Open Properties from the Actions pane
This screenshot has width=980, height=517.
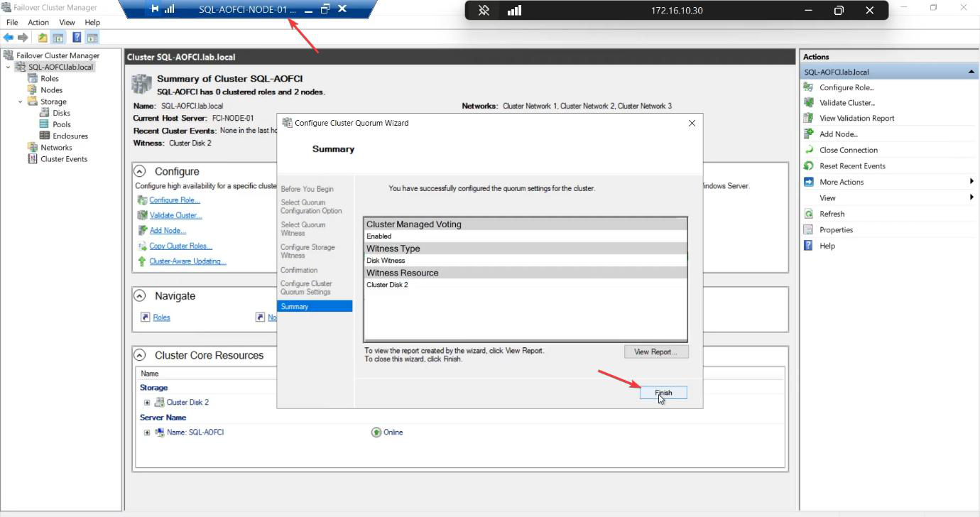pos(836,230)
